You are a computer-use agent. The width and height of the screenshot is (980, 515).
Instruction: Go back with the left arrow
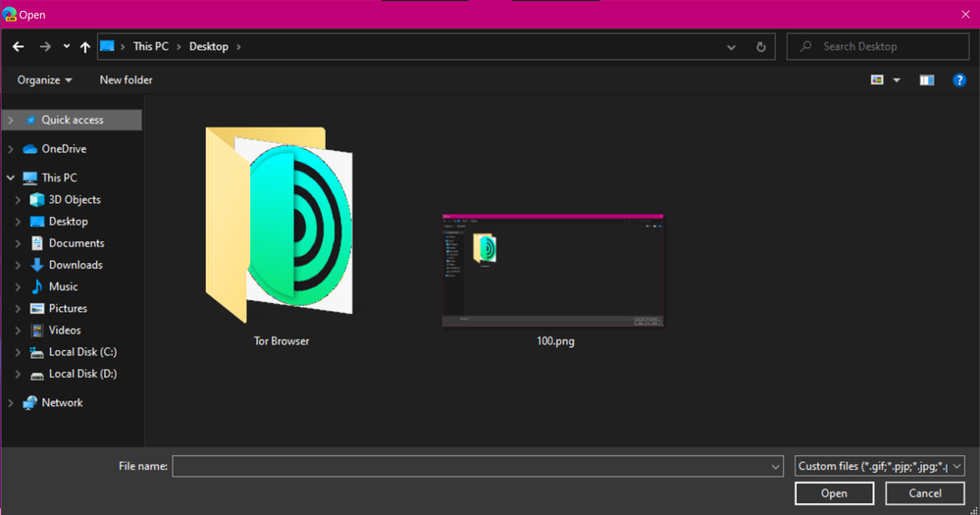click(x=18, y=47)
